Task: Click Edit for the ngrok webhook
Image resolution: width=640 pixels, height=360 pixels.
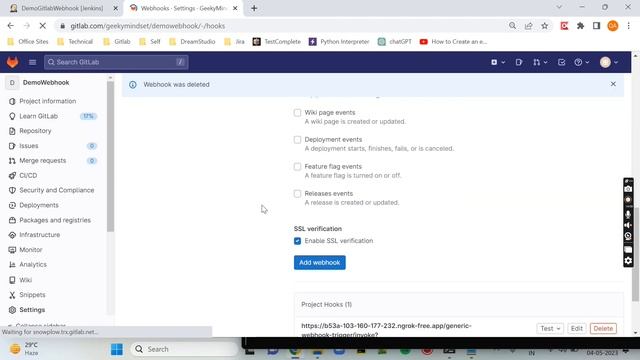Action: point(576,329)
